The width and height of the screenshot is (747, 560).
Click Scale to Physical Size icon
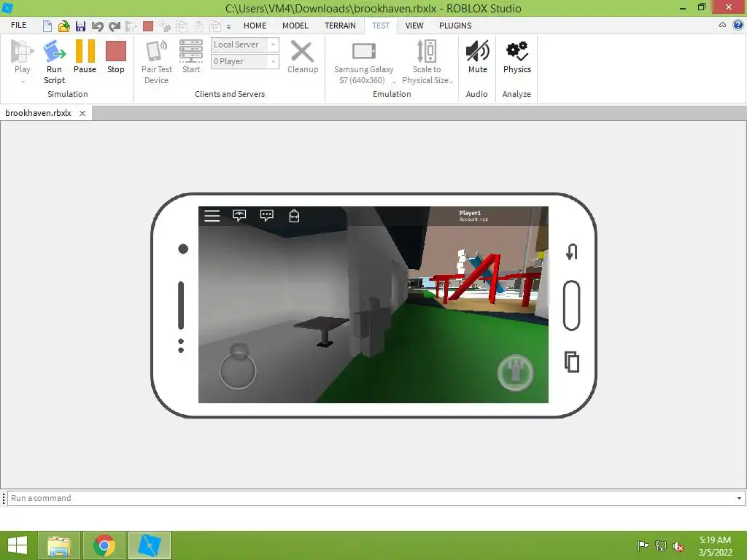pyautogui.click(x=426, y=52)
